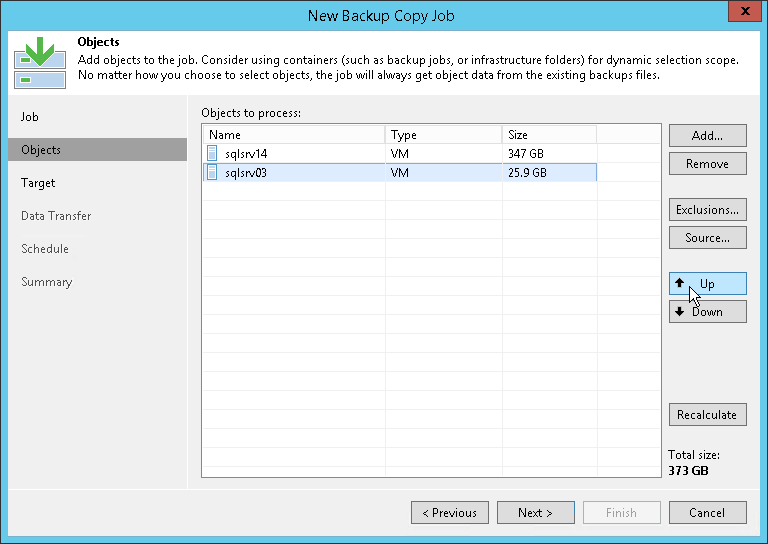Remove the selected object

708,164
